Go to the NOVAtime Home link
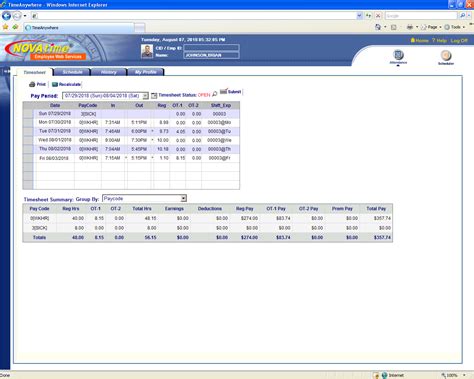Image resolution: width=474 pixels, height=379 pixels. click(x=419, y=40)
